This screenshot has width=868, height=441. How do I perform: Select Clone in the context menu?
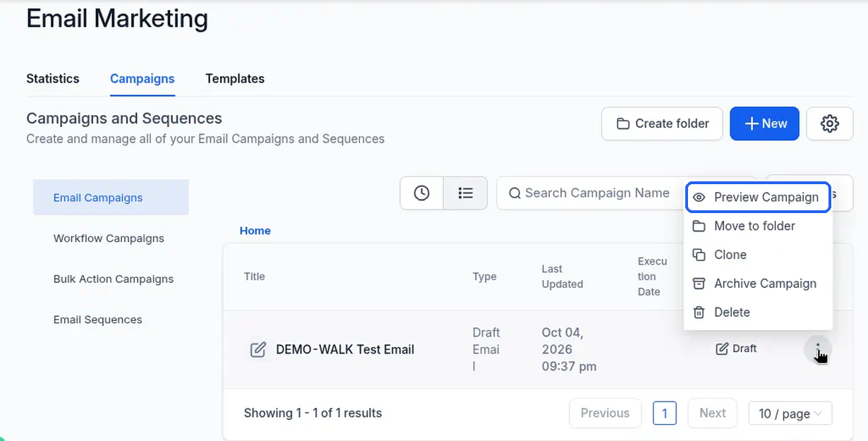758,255
